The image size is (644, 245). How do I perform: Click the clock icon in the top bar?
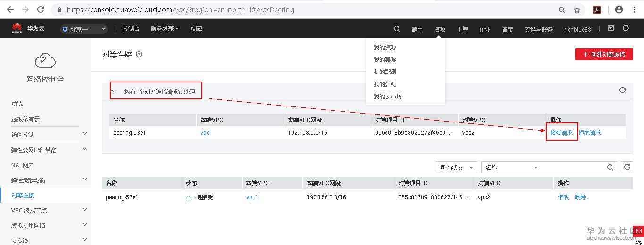626,28
